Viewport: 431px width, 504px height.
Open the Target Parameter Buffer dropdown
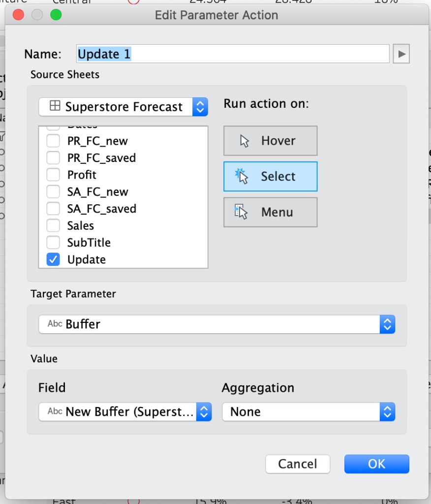pyautogui.click(x=217, y=324)
